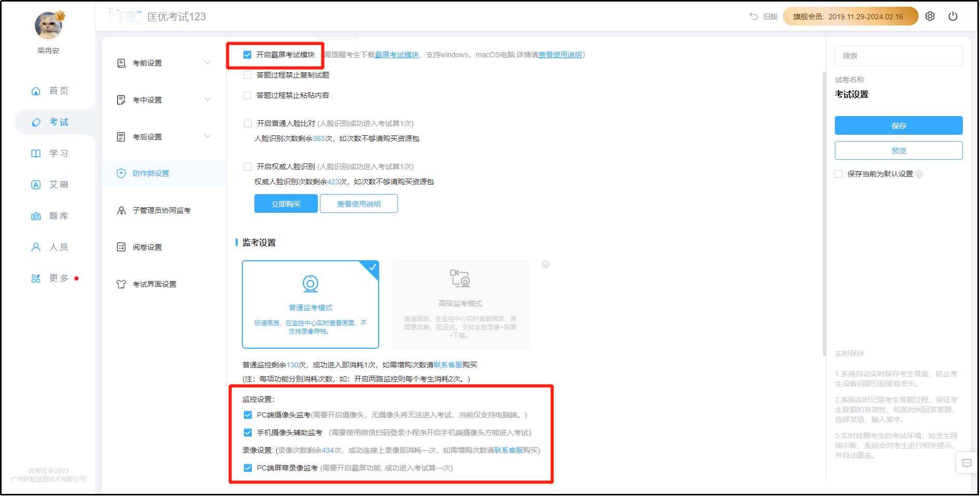Check 保存当前为默认设置
Image resolution: width=980 pixels, height=497 pixels.
coord(839,174)
